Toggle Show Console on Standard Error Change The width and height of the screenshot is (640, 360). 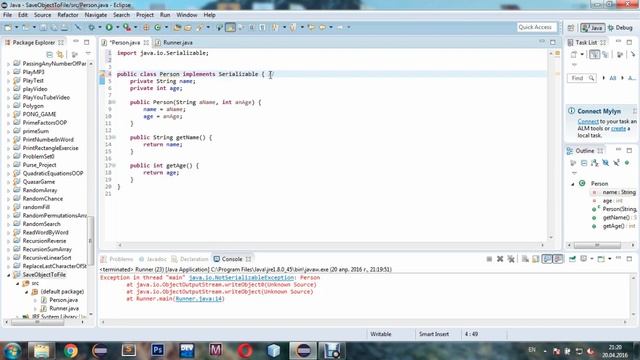pyautogui.click(x=558, y=259)
